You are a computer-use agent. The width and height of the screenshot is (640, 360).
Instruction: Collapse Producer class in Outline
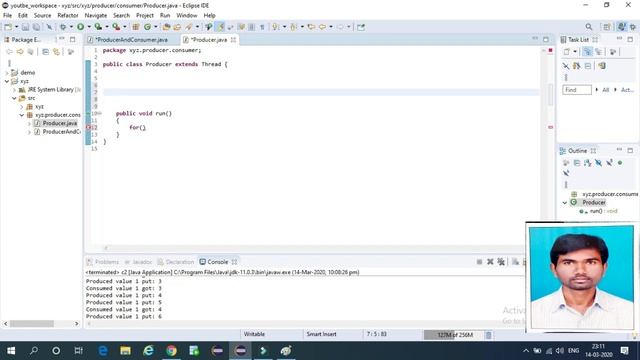point(565,202)
